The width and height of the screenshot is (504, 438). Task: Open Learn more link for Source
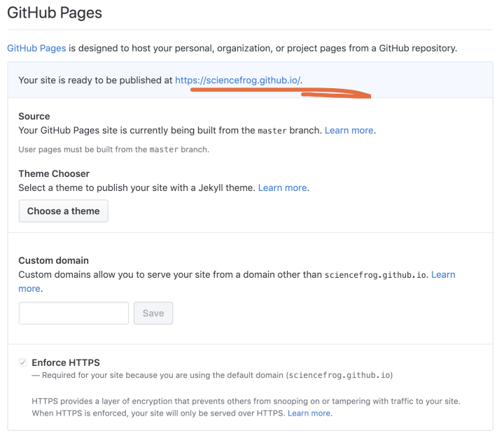pos(349,130)
